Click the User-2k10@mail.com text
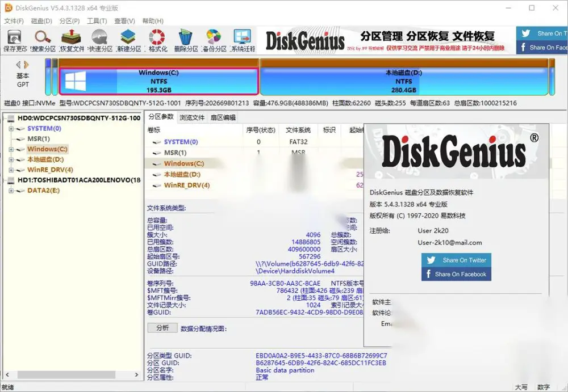Screen dimensions: 568x392 pyautogui.click(x=449, y=242)
